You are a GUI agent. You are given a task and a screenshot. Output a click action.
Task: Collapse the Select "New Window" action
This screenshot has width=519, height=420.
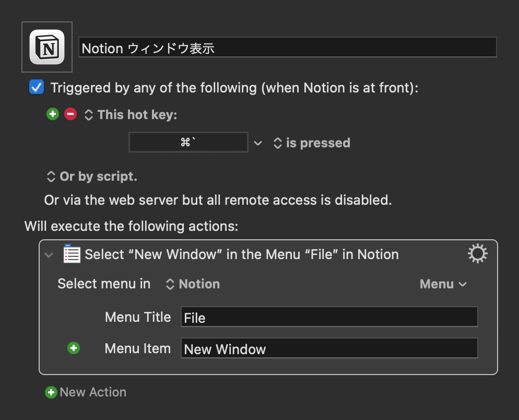point(49,255)
